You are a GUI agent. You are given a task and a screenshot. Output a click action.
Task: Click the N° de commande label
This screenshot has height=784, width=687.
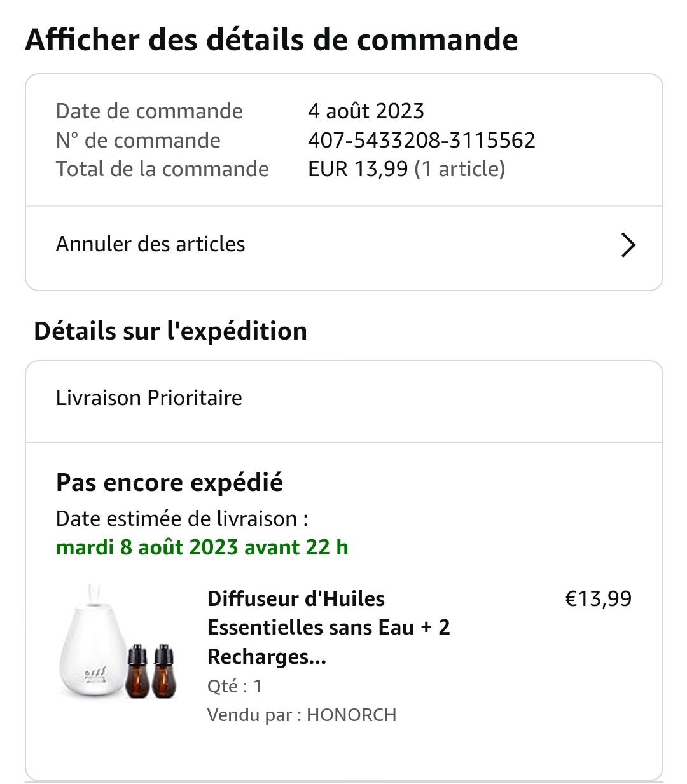tap(139, 140)
